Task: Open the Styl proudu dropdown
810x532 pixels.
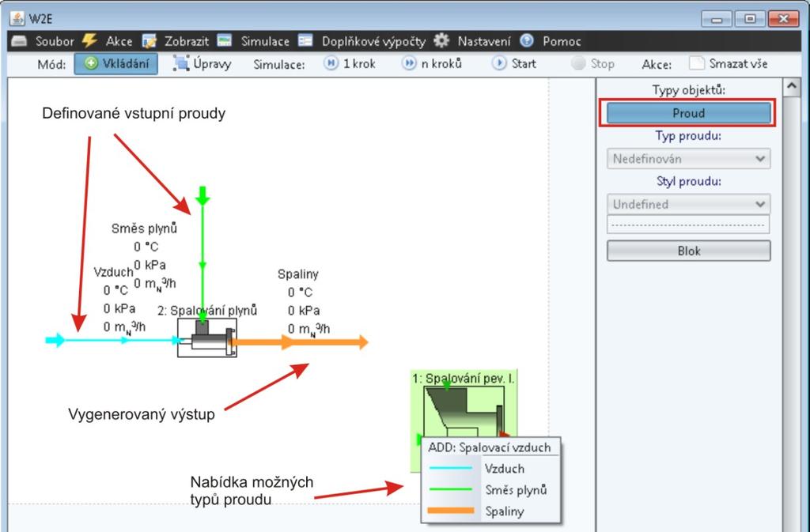Action: pyautogui.click(x=689, y=204)
